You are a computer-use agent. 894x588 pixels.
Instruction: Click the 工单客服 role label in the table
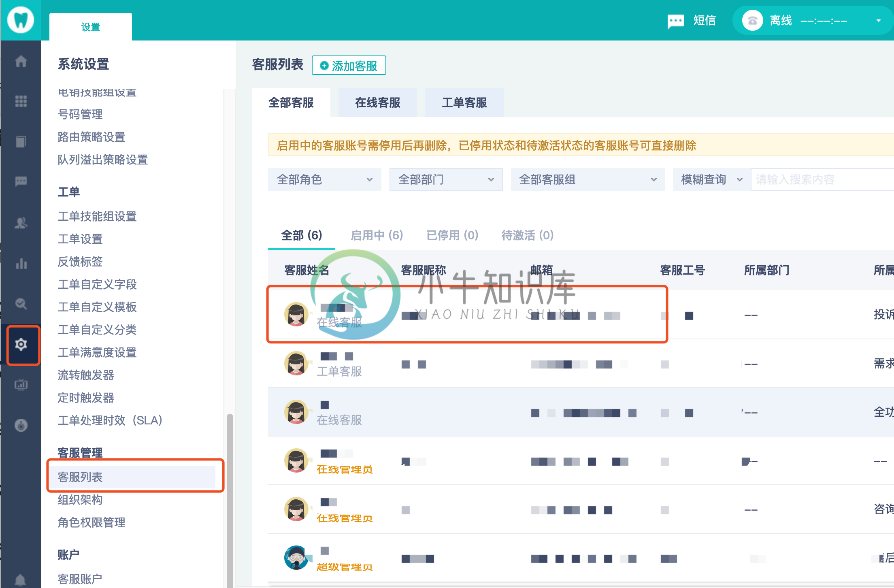(339, 371)
